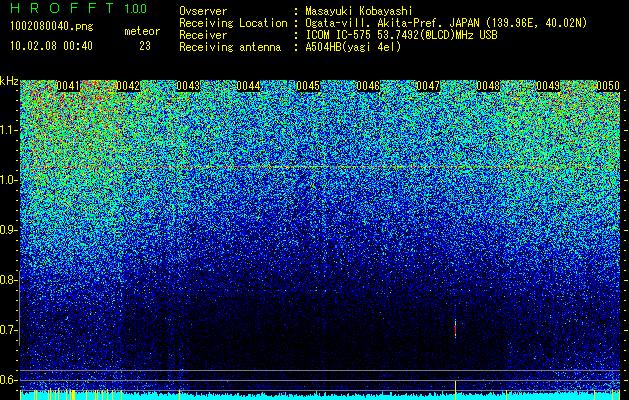
Task: Click the 0.7 frequency axis label
Action: pos(8,330)
